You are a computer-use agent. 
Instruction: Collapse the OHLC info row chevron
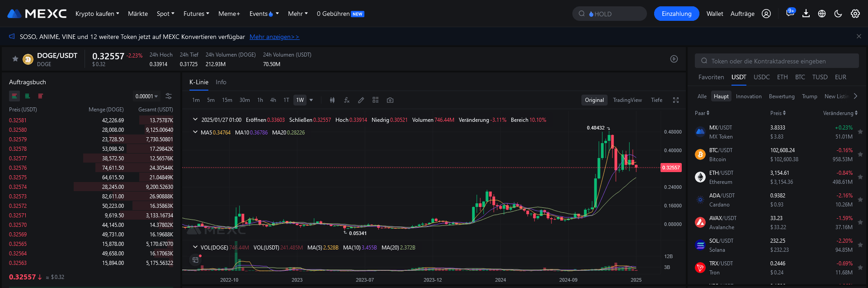point(195,120)
